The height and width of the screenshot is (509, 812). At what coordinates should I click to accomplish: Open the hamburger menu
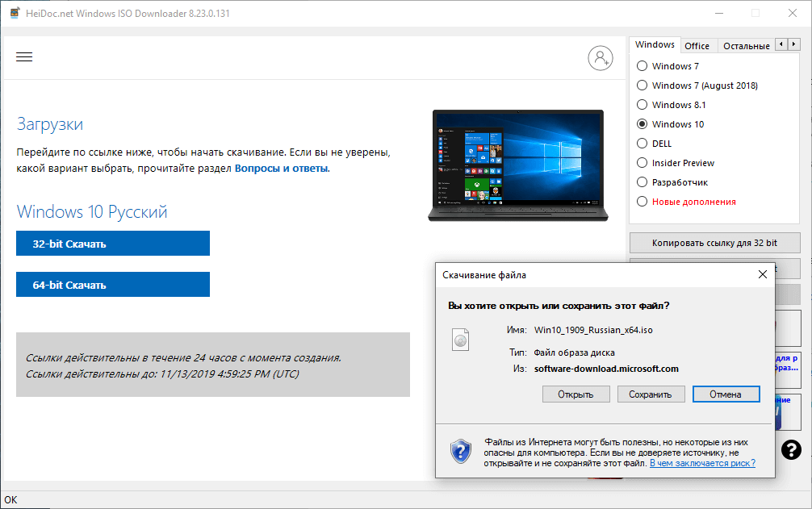coord(24,56)
